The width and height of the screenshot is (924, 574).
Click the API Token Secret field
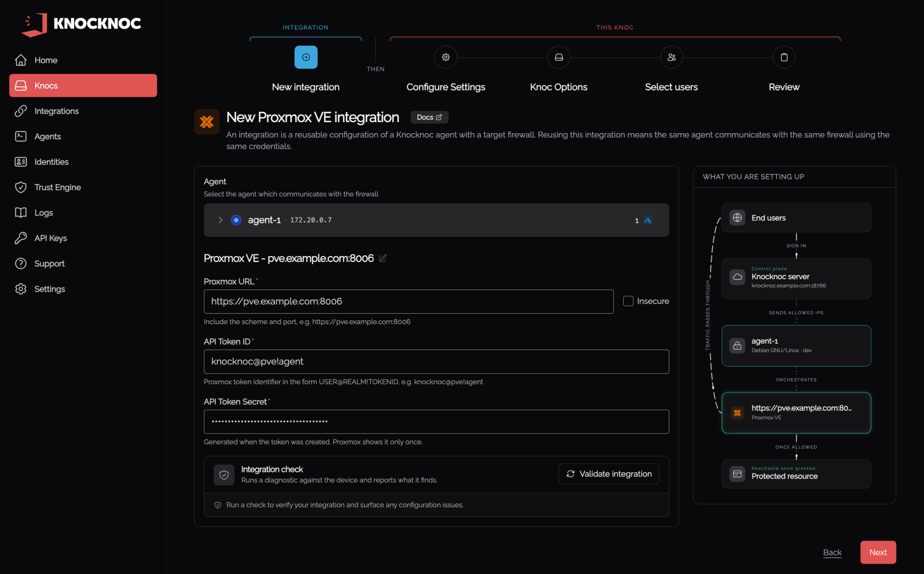pos(436,422)
